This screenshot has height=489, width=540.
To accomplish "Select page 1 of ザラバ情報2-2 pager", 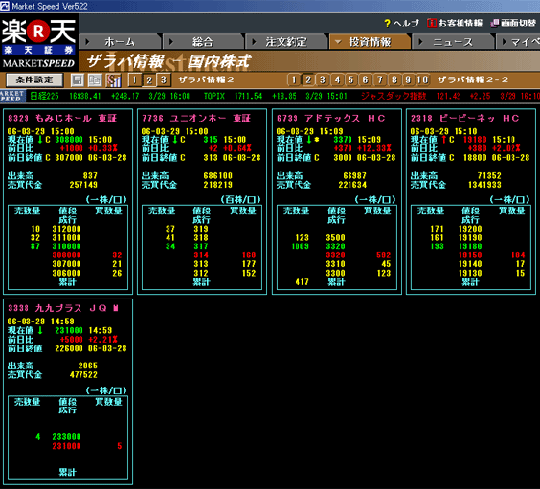I will click(294, 80).
